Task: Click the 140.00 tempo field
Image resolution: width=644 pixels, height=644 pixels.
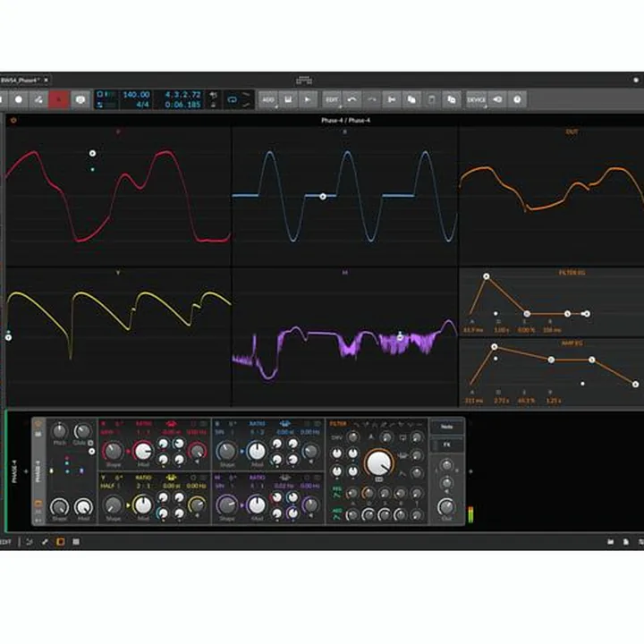Action: point(136,95)
